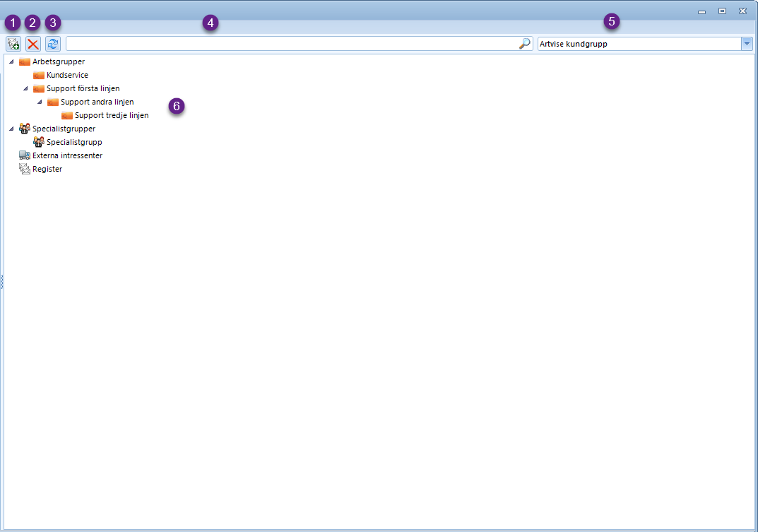
Task: Select the Register tree item
Action: pyautogui.click(x=47, y=169)
